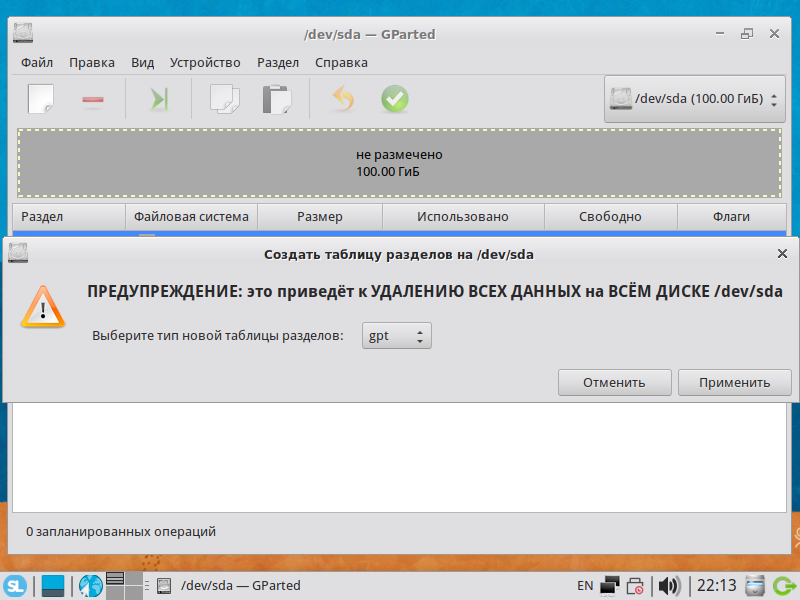The height and width of the screenshot is (600, 800).
Task: Open the Справка menu
Action: pyautogui.click(x=341, y=62)
